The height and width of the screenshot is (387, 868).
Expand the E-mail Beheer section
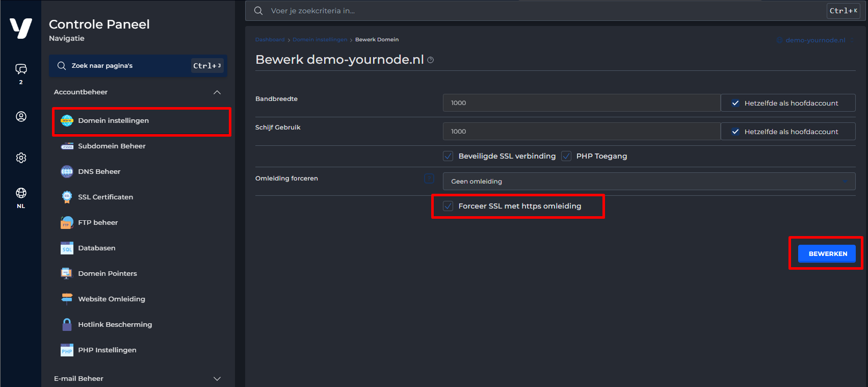[217, 379]
